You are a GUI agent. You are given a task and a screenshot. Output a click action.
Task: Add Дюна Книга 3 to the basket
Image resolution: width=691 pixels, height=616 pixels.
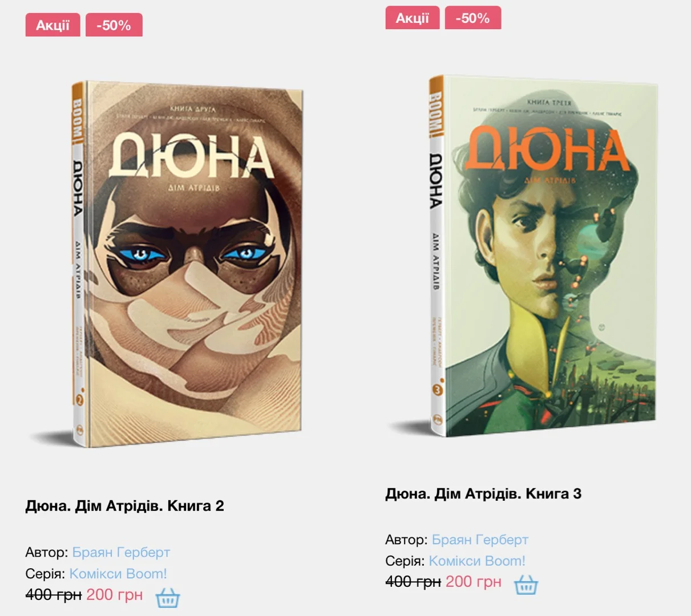pyautogui.click(x=526, y=584)
